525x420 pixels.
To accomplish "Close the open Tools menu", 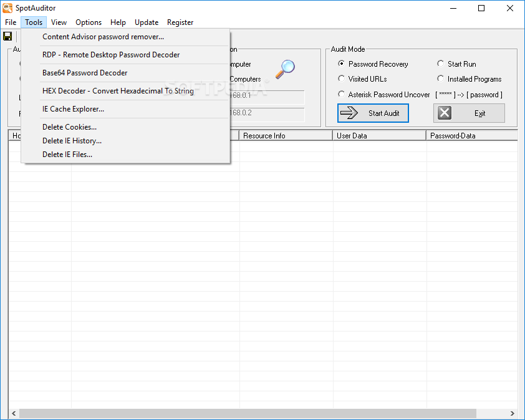I will pyautogui.click(x=34, y=22).
